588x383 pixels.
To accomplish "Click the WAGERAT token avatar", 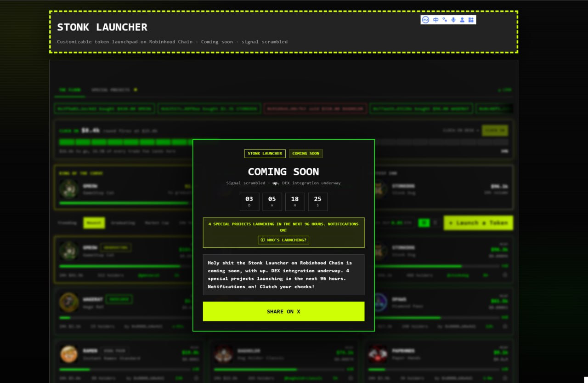I will pos(69,302).
